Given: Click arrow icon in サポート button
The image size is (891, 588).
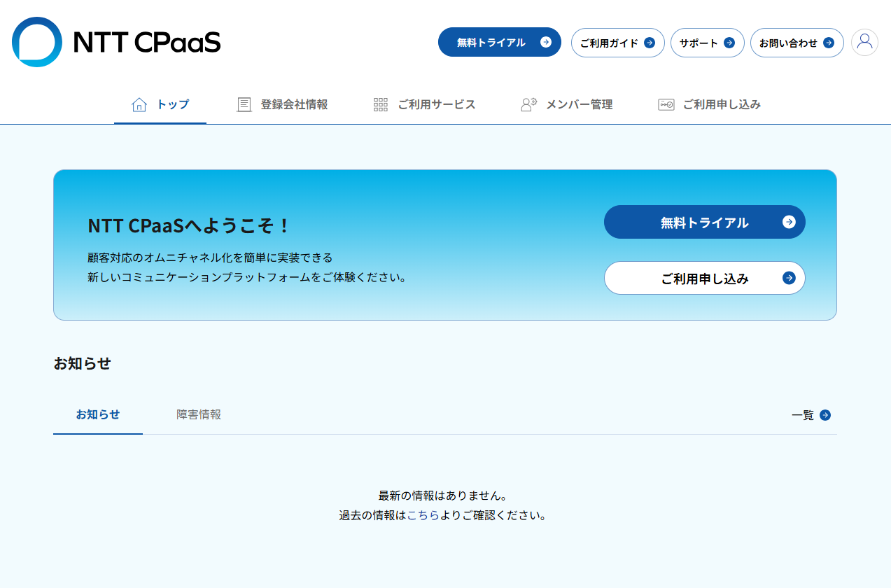Looking at the screenshot, I should (x=729, y=43).
